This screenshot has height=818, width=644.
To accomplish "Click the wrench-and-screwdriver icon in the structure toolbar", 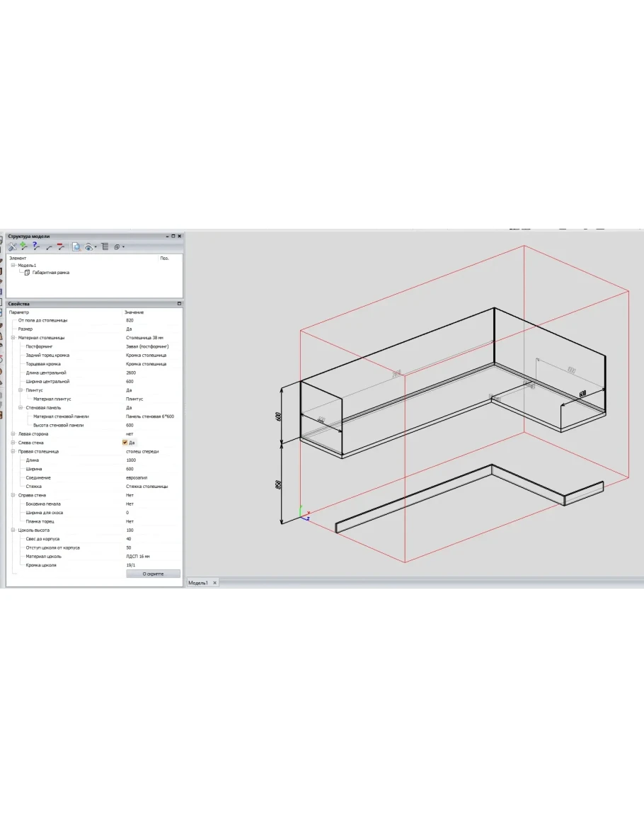I will point(12,246).
